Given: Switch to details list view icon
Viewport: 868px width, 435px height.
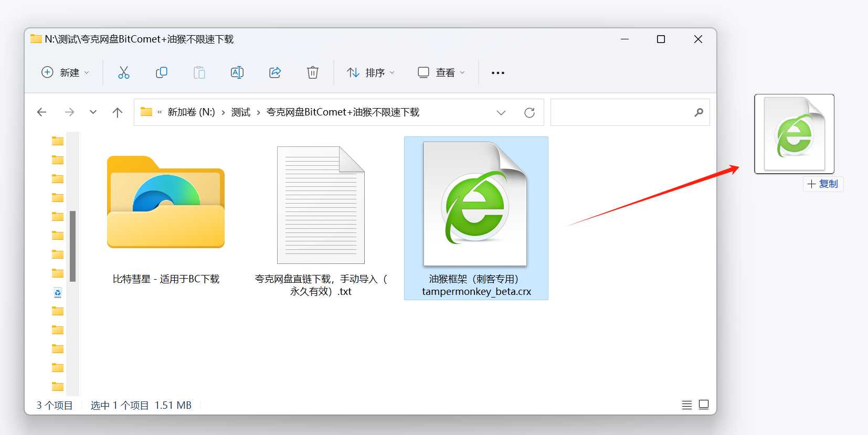Looking at the screenshot, I should (687, 405).
